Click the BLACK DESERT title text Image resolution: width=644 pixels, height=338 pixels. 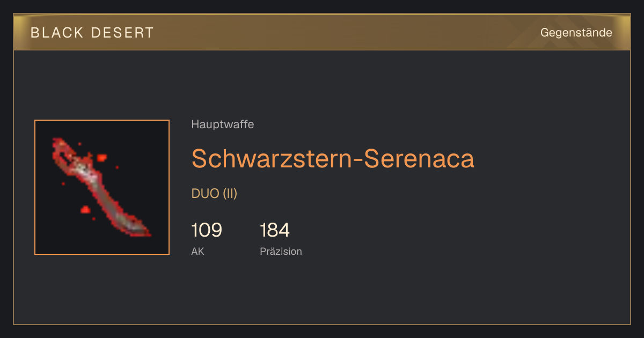tap(92, 33)
